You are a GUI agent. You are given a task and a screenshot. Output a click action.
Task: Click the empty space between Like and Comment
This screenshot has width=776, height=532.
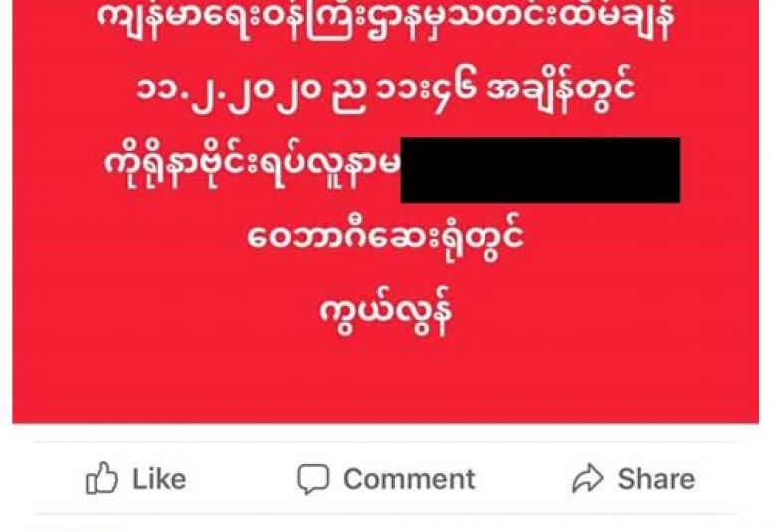click(242, 479)
